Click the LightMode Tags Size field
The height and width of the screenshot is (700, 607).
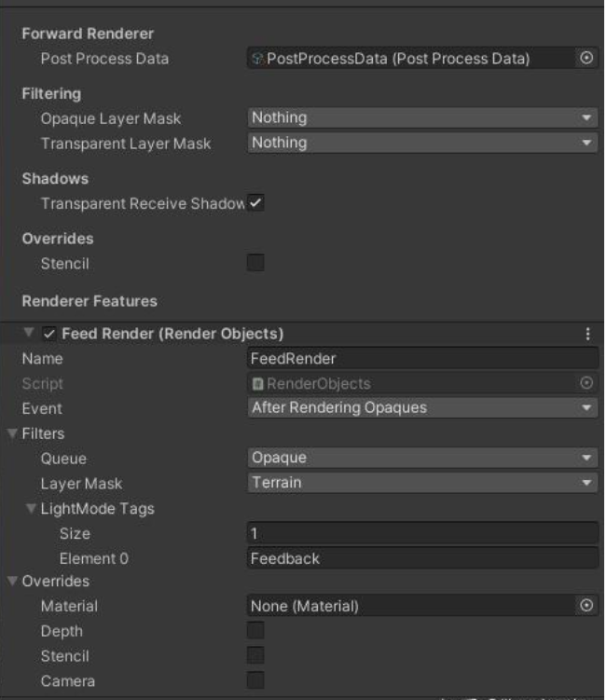point(421,534)
